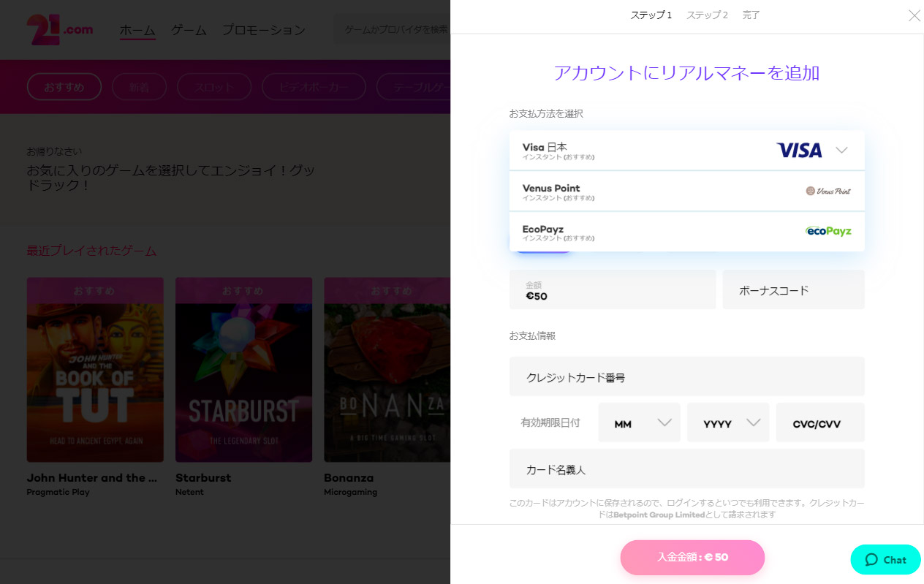Screen dimensions: 924x584
Task: Open プロモーション in site navigation
Action: pos(264,31)
